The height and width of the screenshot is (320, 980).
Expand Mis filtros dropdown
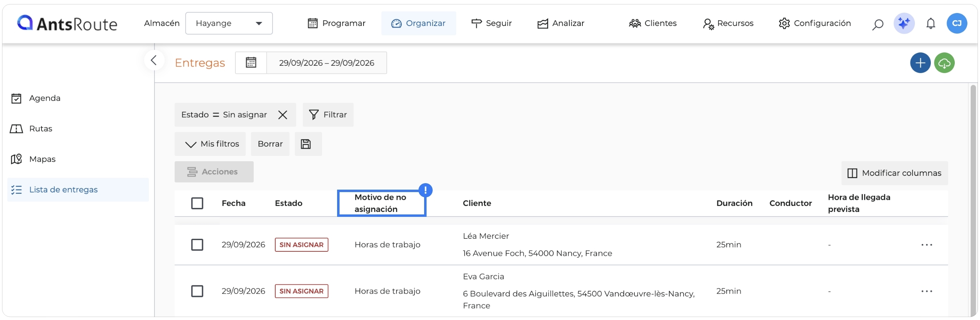(210, 144)
